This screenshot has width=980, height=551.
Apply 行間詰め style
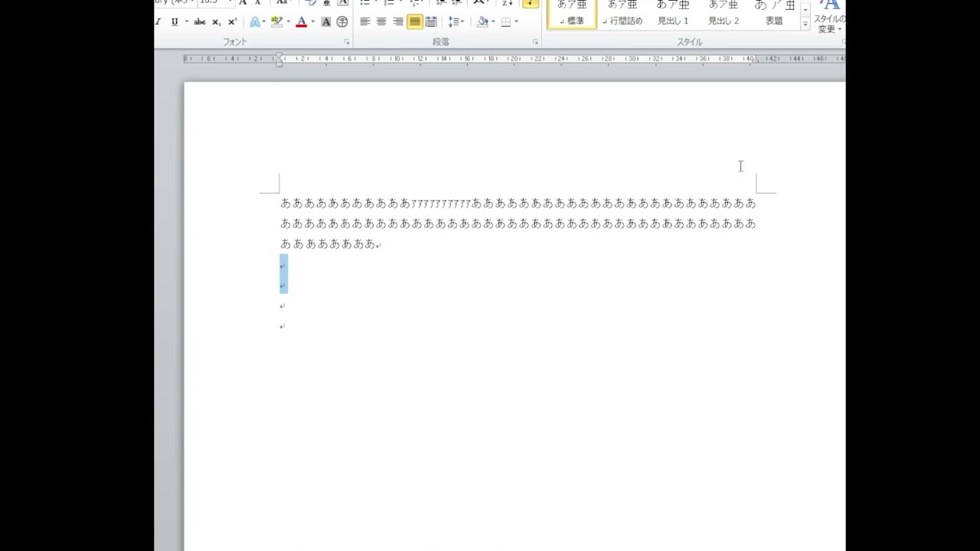click(x=622, y=14)
